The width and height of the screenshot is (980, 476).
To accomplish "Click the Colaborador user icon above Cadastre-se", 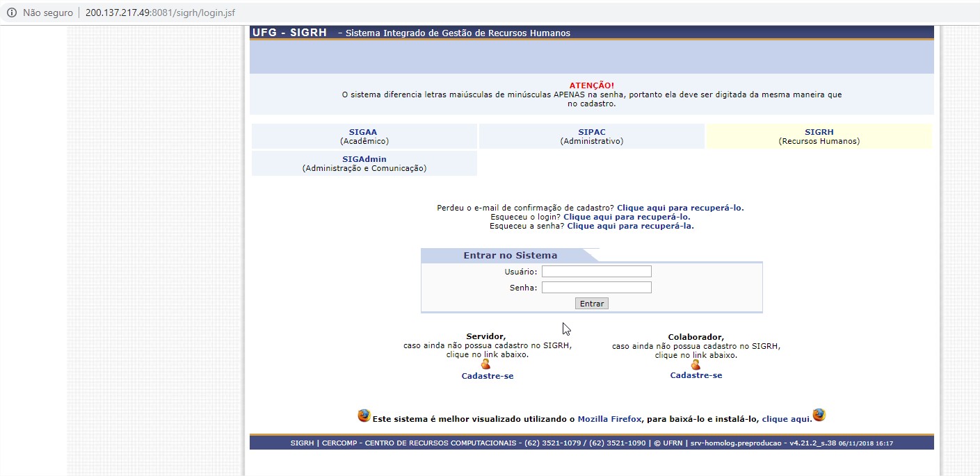I will click(696, 364).
